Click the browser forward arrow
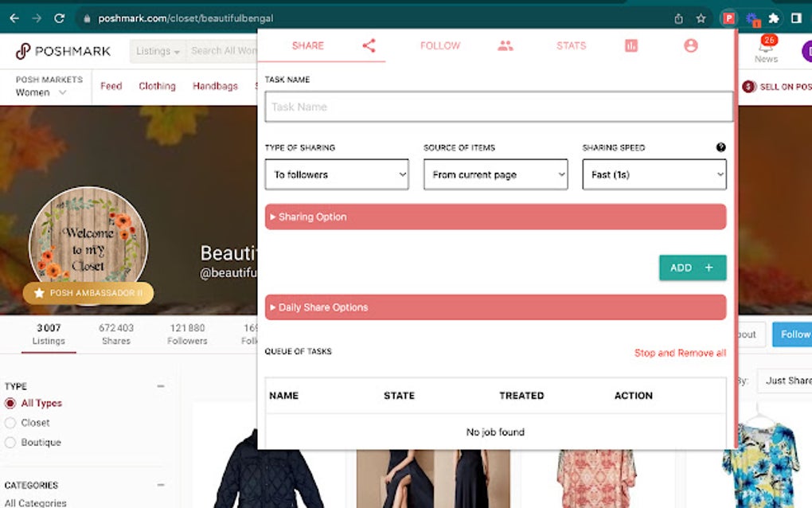 point(37,18)
